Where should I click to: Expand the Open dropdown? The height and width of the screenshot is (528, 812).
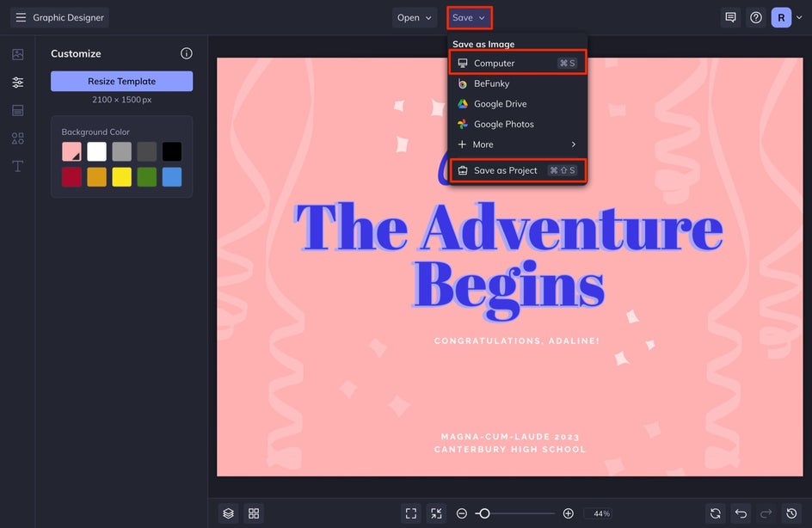point(415,17)
